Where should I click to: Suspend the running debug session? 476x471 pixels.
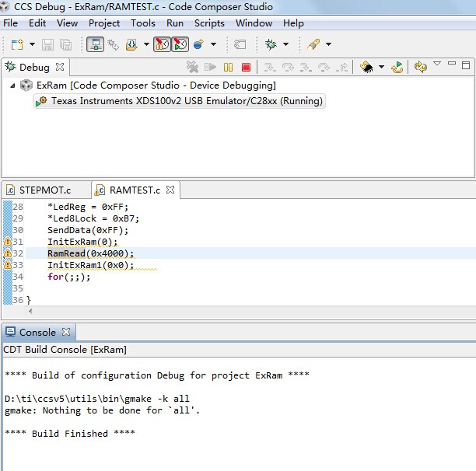tap(229, 68)
